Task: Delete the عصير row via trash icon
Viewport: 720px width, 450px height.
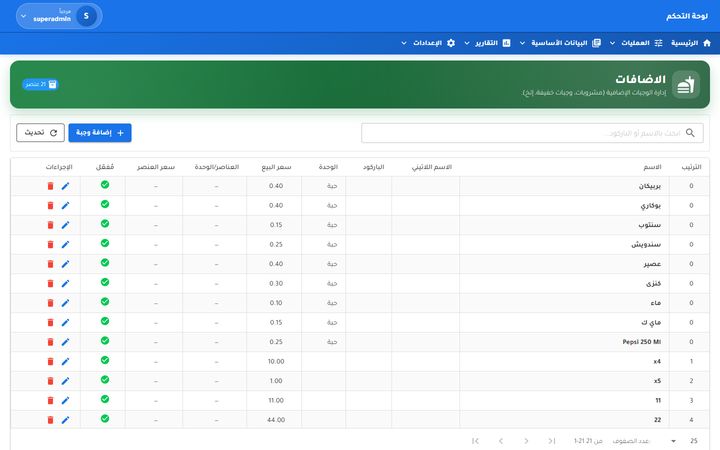Action: (x=51, y=264)
